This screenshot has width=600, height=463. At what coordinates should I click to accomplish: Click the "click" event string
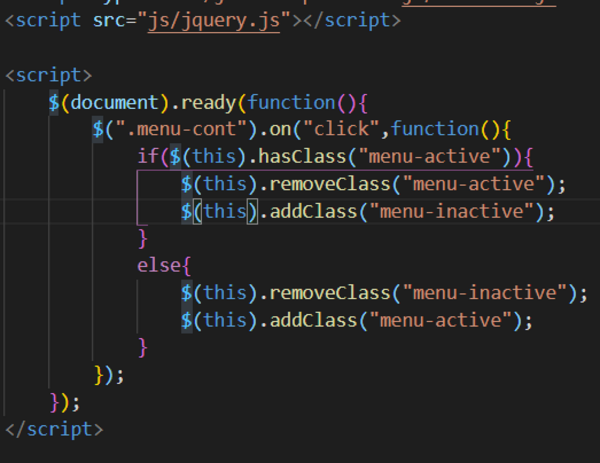341,129
